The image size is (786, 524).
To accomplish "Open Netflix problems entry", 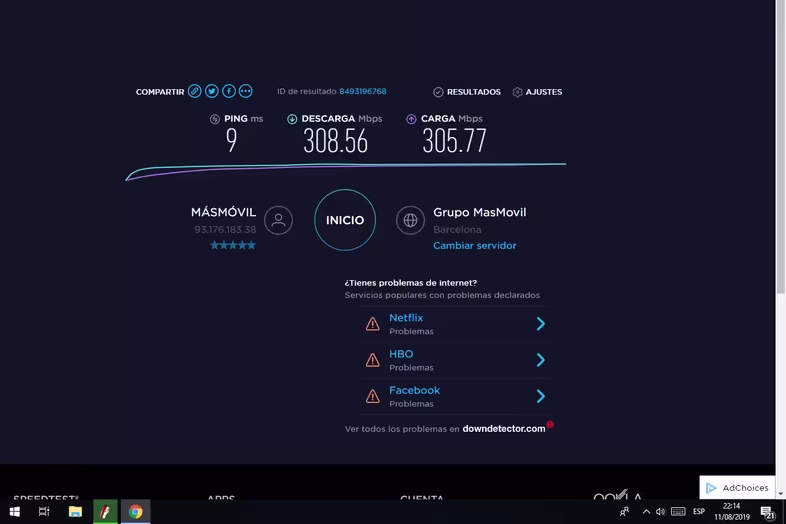I will (456, 324).
